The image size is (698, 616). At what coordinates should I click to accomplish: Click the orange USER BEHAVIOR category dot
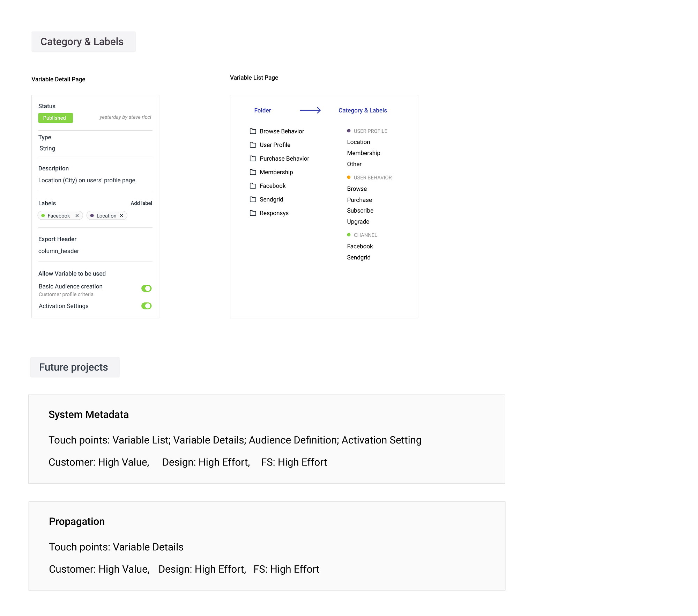(349, 177)
